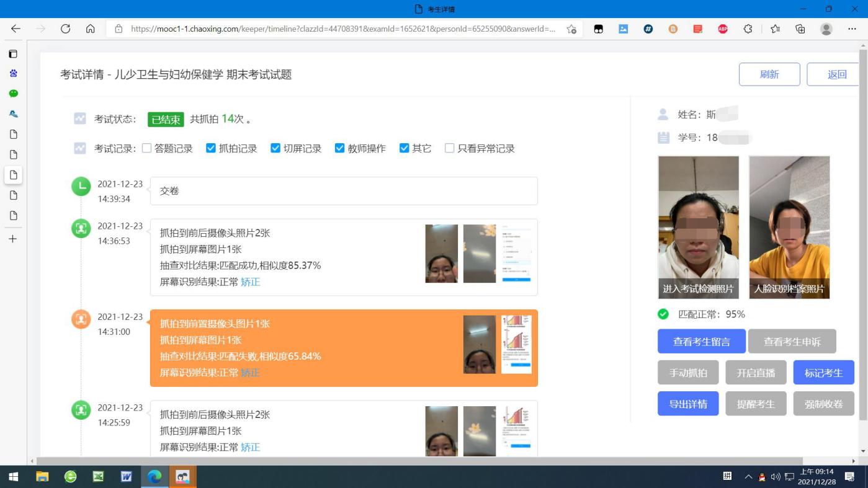Open the ABP extension icon

pyautogui.click(x=722, y=29)
